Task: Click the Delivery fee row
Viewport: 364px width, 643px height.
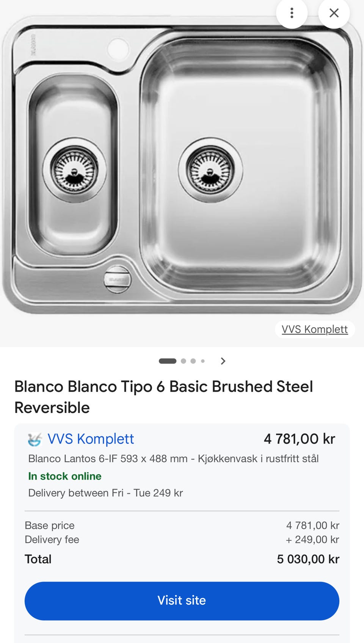Action: tap(52, 539)
